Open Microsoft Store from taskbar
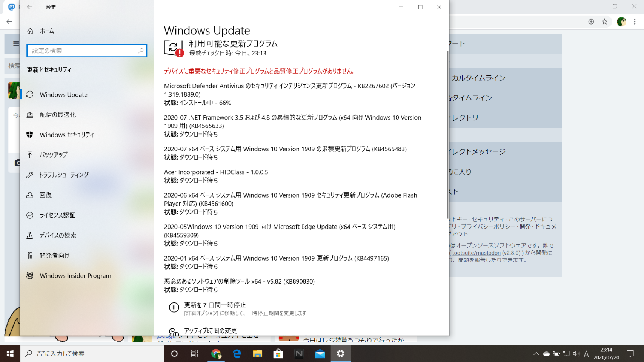This screenshot has height=362, width=644. (278, 354)
